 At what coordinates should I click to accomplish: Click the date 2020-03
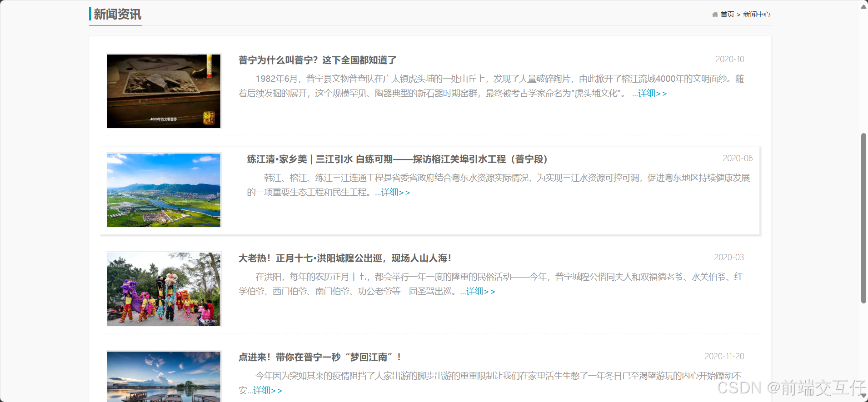coord(729,258)
